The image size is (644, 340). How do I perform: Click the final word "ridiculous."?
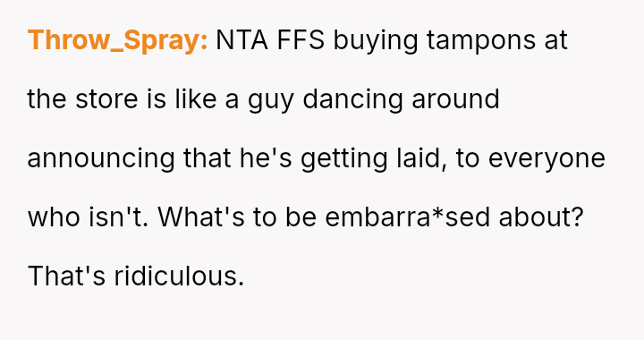pos(179,275)
